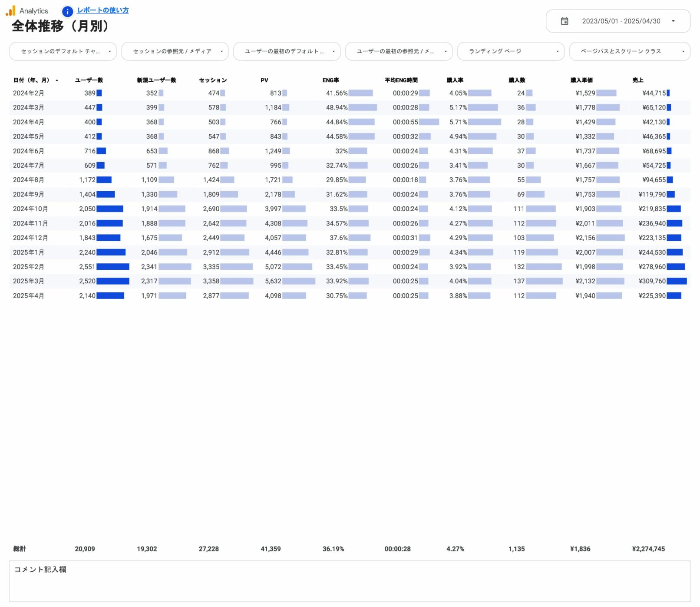Select the 2025年3月 row date cell

29,281
